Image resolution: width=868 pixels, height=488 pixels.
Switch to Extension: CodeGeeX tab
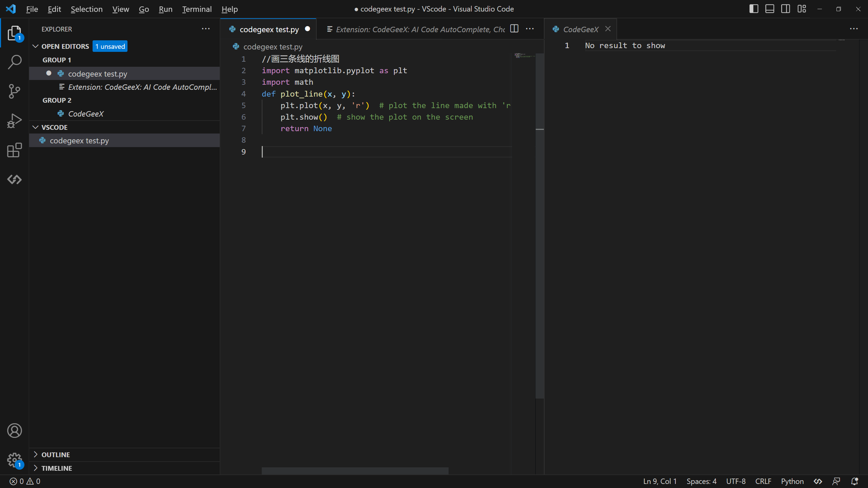click(415, 29)
